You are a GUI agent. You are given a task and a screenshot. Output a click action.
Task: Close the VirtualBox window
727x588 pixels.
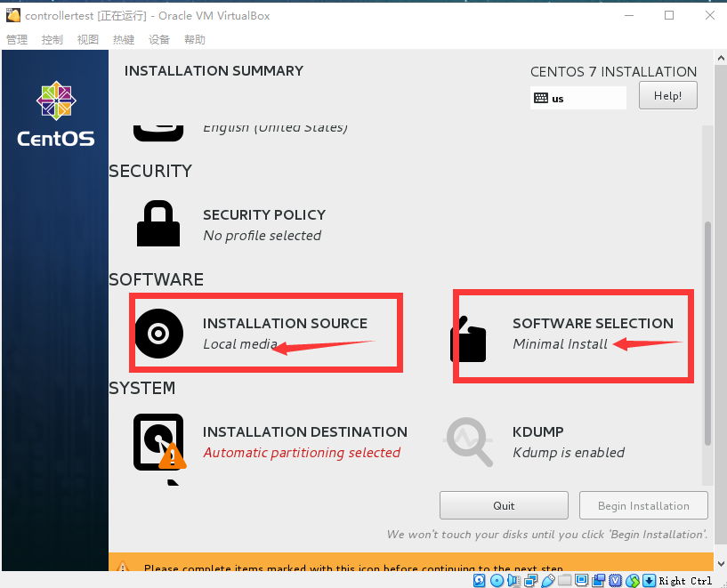click(x=710, y=15)
